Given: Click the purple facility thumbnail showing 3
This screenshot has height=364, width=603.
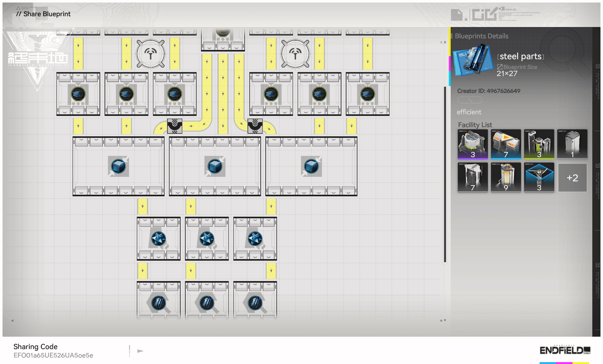Looking at the screenshot, I should pos(473,144).
